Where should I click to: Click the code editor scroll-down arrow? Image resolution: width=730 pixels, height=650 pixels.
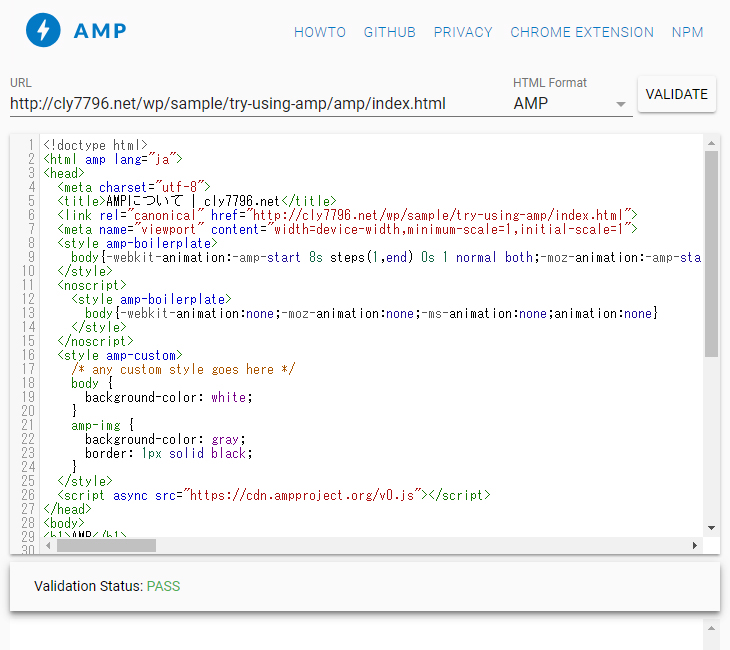711,527
